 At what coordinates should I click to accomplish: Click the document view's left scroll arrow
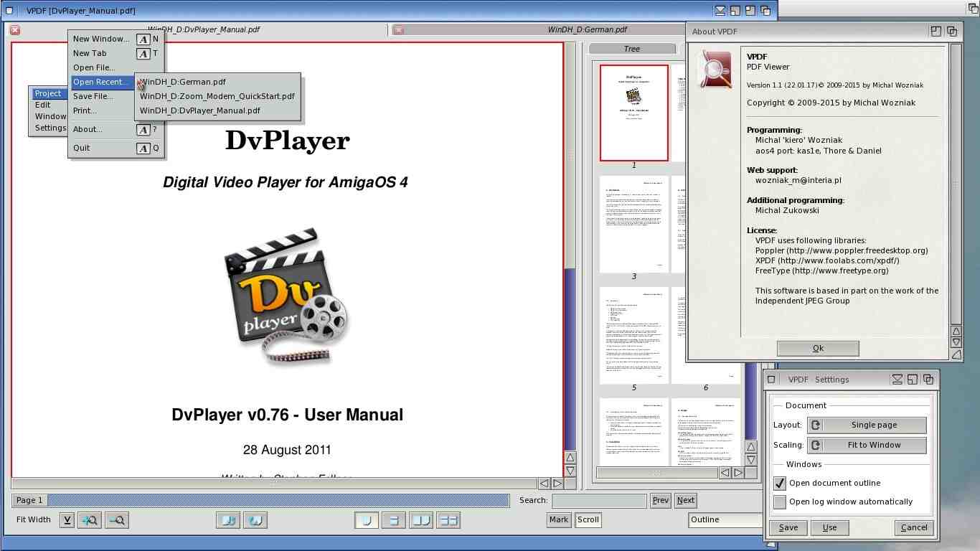[545, 484]
